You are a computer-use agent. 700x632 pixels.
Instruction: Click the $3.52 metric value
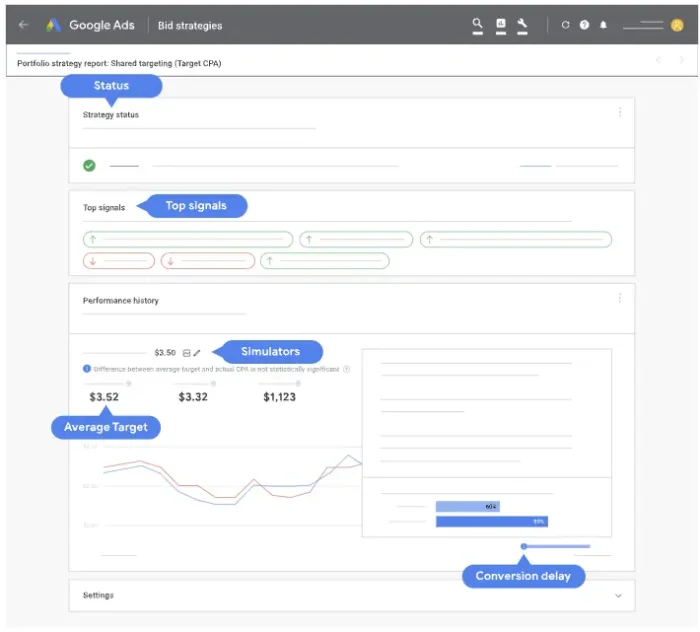[104, 397]
